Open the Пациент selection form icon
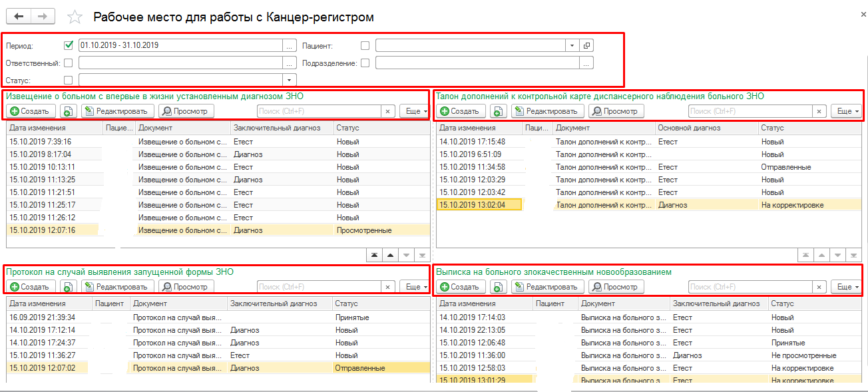 point(586,46)
